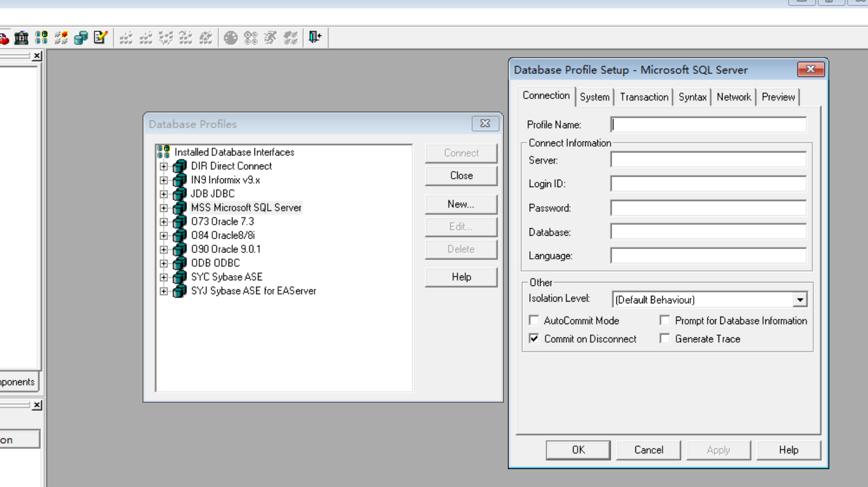868x487 pixels.
Task: Switch to the Transaction tab
Action: point(643,96)
